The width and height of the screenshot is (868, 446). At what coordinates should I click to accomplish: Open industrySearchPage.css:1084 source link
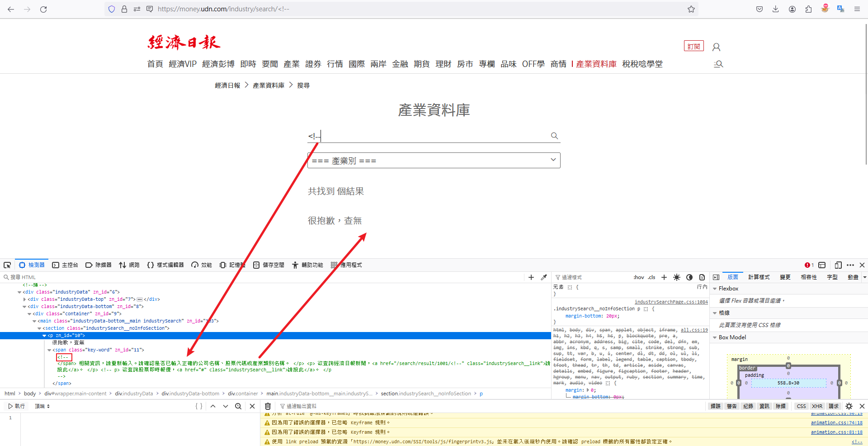671,302
